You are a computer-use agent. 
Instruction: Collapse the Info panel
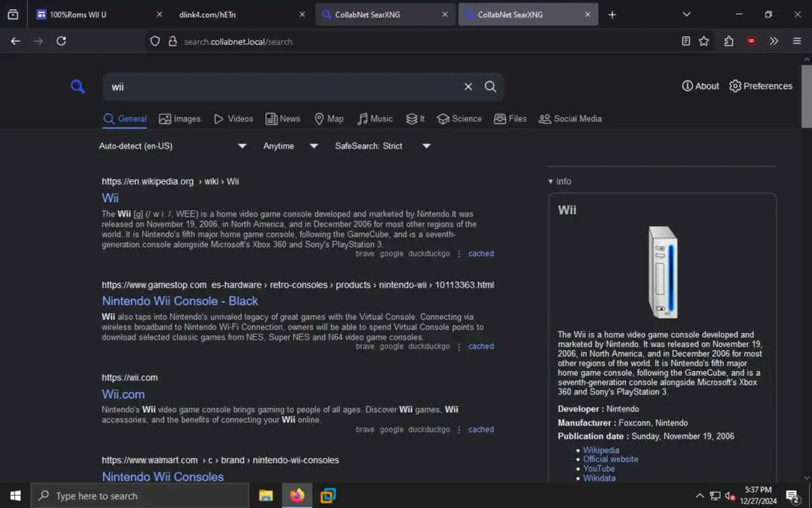tap(560, 181)
